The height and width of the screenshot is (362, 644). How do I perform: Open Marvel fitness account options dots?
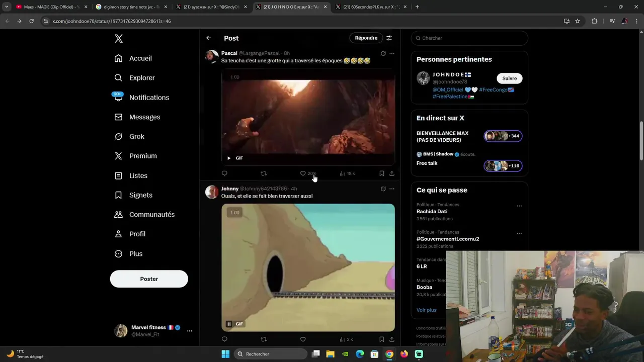click(190, 331)
